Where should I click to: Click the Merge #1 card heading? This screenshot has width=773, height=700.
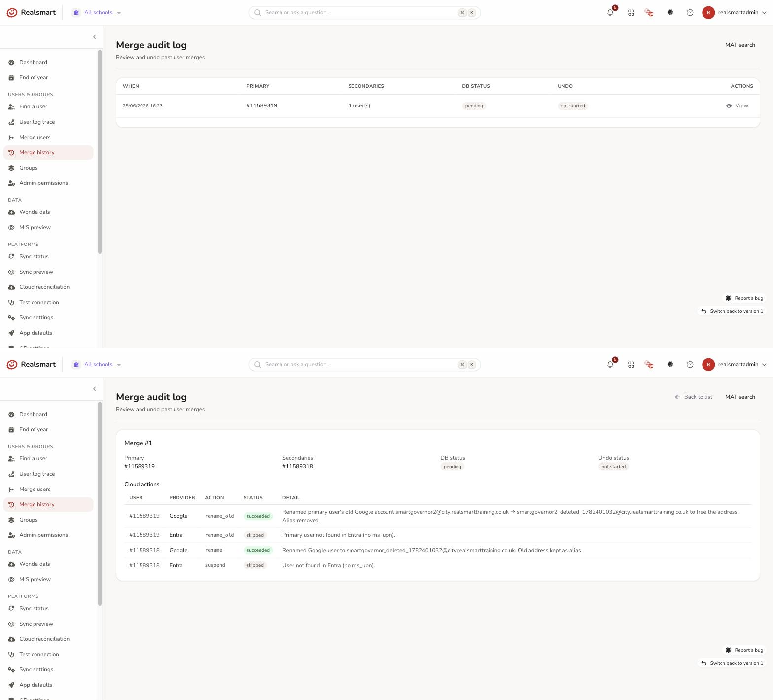pos(139,443)
